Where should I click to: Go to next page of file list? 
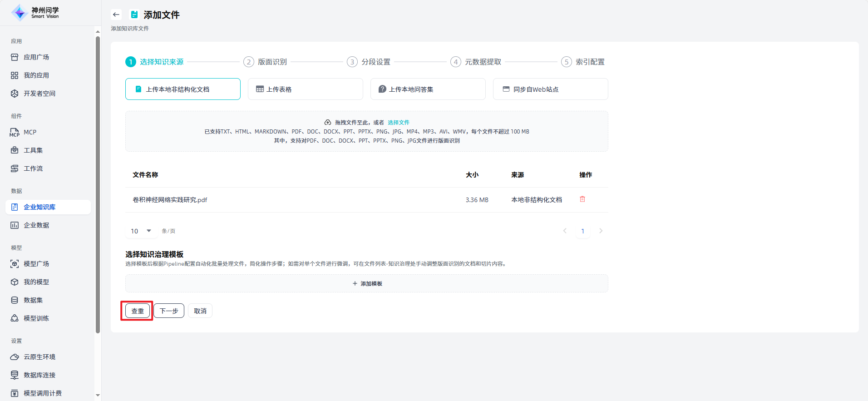point(601,231)
